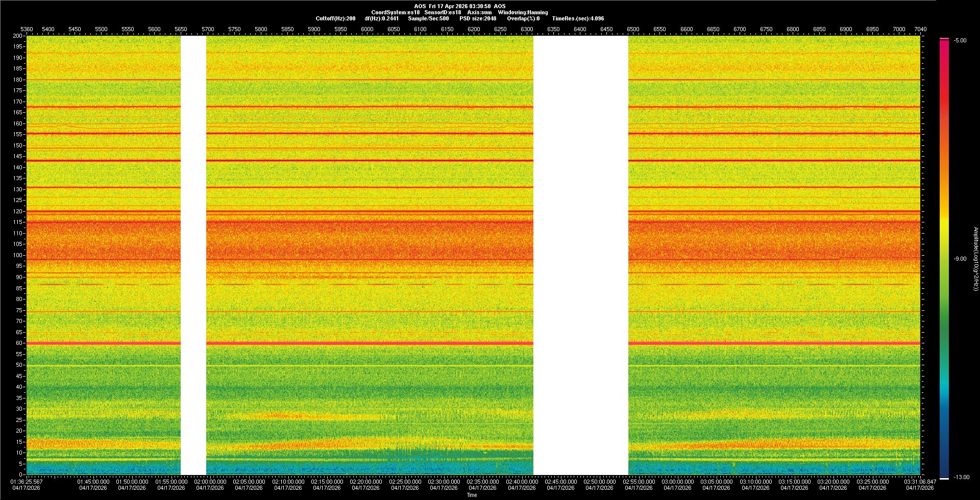Click the 02:00:00.000 time axis label
This screenshot has height=500, width=980.
tap(210, 482)
